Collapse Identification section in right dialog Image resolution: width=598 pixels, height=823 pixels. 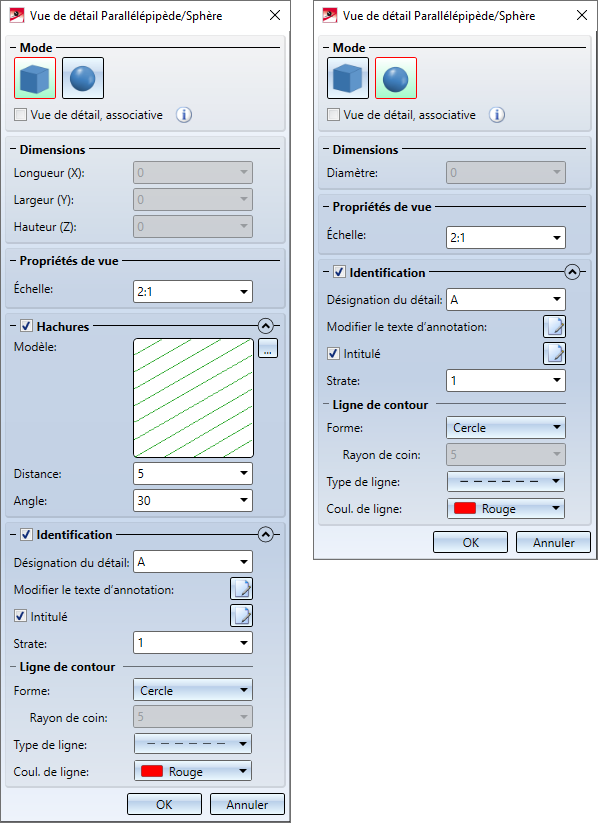(572, 272)
